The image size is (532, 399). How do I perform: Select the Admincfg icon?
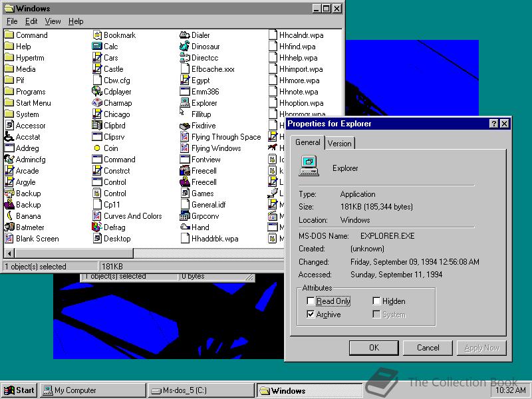[x=9, y=159]
